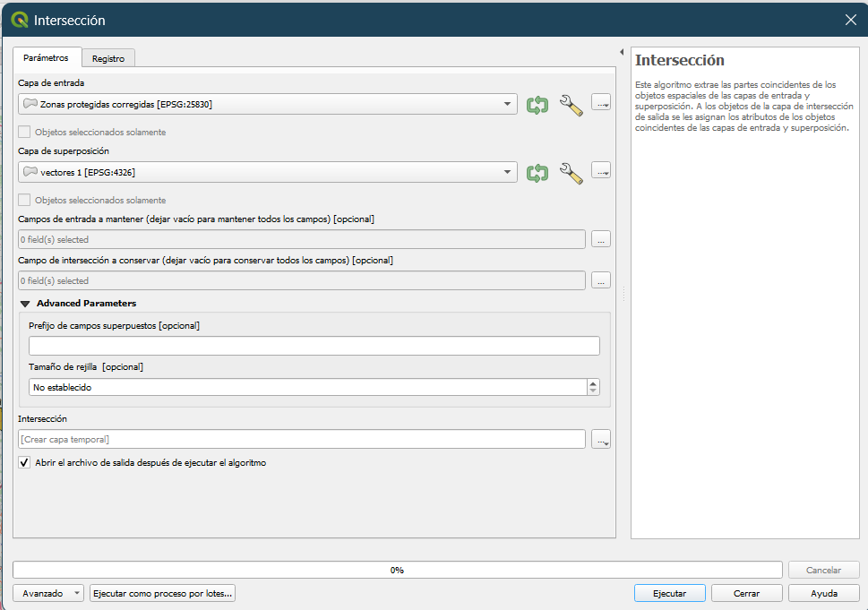Click iterate-over-features icon for Capa de entrada
Screen dimensions: 868x610
click(537, 105)
